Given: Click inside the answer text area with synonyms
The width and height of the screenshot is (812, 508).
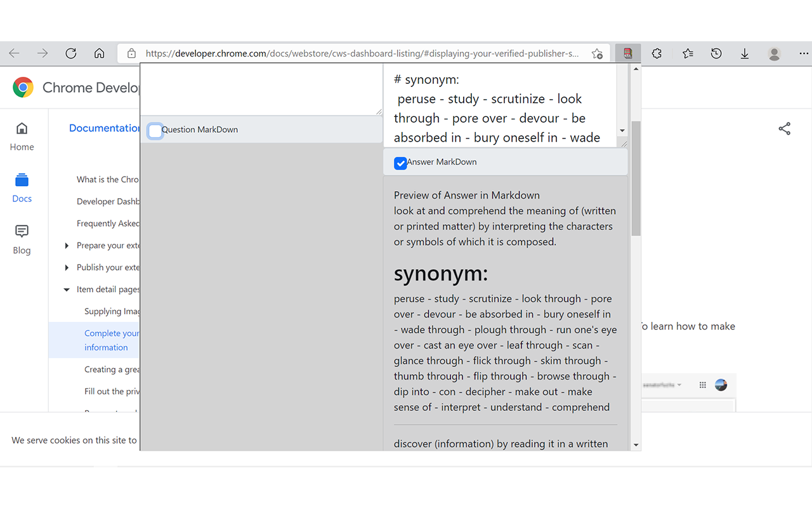Looking at the screenshot, I should click(x=501, y=105).
